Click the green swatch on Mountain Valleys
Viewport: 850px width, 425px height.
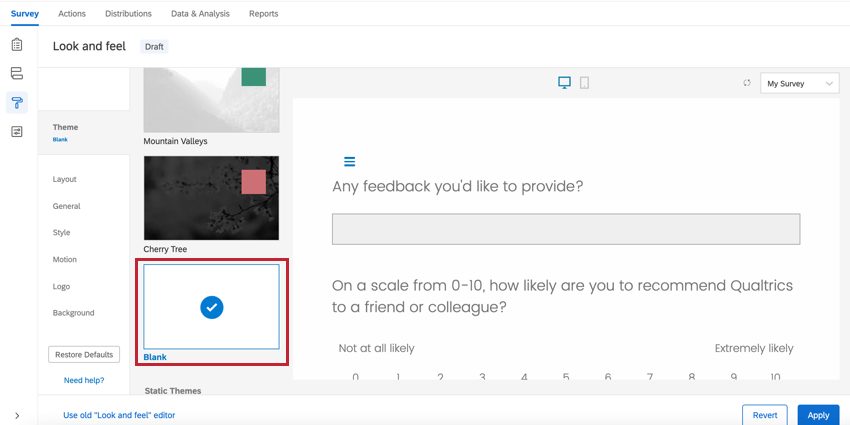(254, 76)
